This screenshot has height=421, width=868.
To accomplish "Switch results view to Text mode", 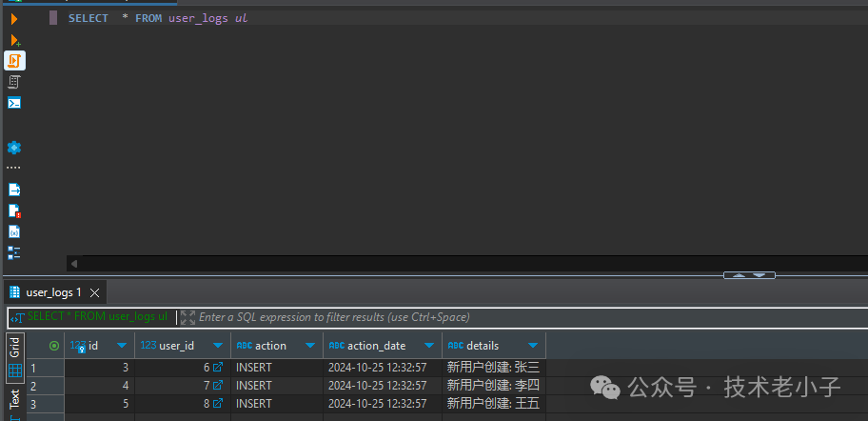I will coord(14,400).
